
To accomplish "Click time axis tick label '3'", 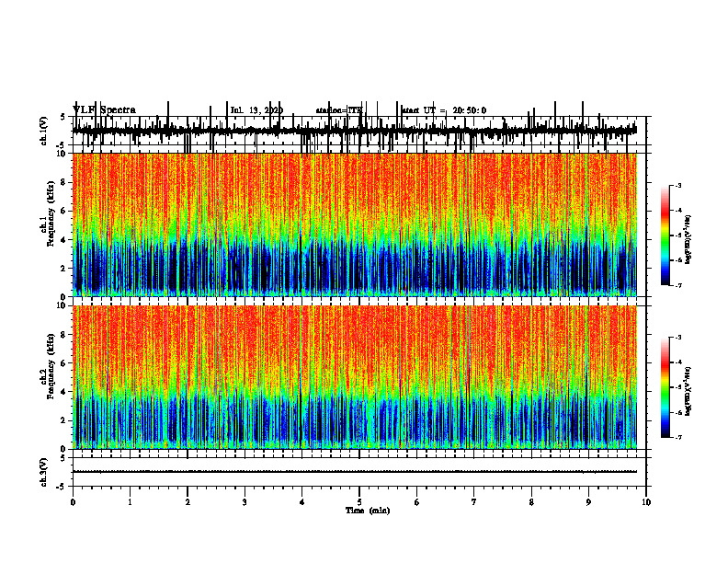I will pos(245,502).
